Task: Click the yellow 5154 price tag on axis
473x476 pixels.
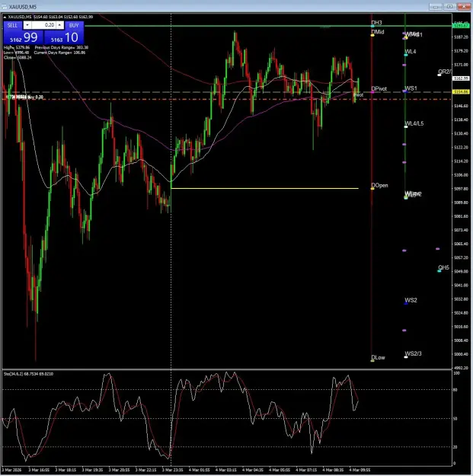Action: point(461,91)
